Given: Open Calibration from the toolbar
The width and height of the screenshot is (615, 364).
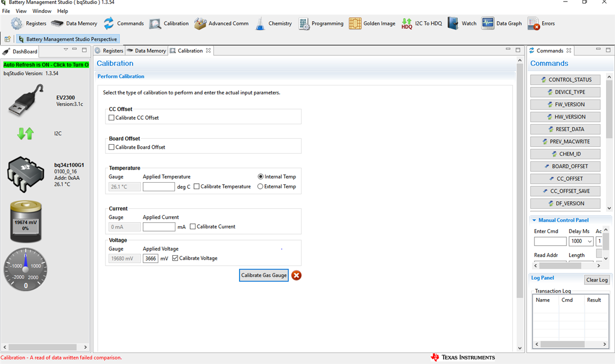Looking at the screenshot, I should click(x=169, y=23).
